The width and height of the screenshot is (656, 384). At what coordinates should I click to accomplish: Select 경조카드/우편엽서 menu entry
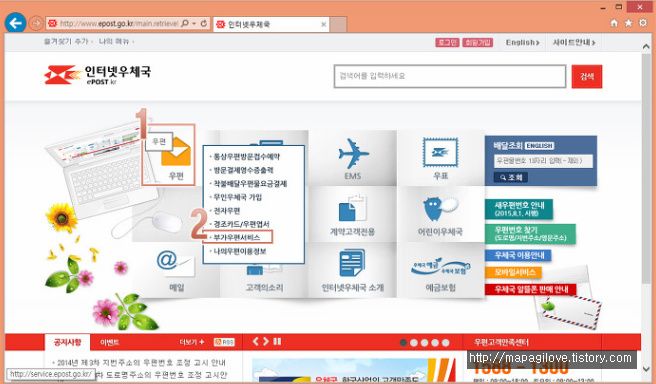(x=240, y=224)
